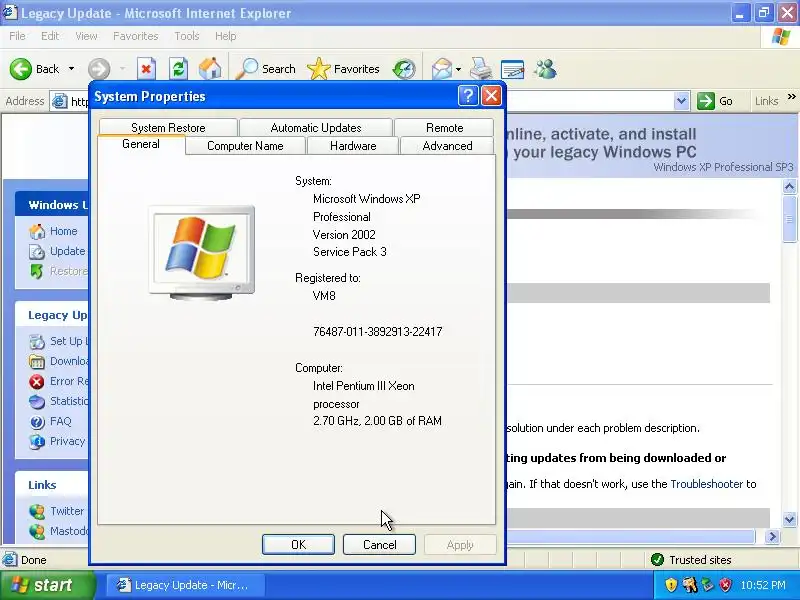Open the Favorites menu in menu bar
The image size is (800, 600).
(136, 36)
